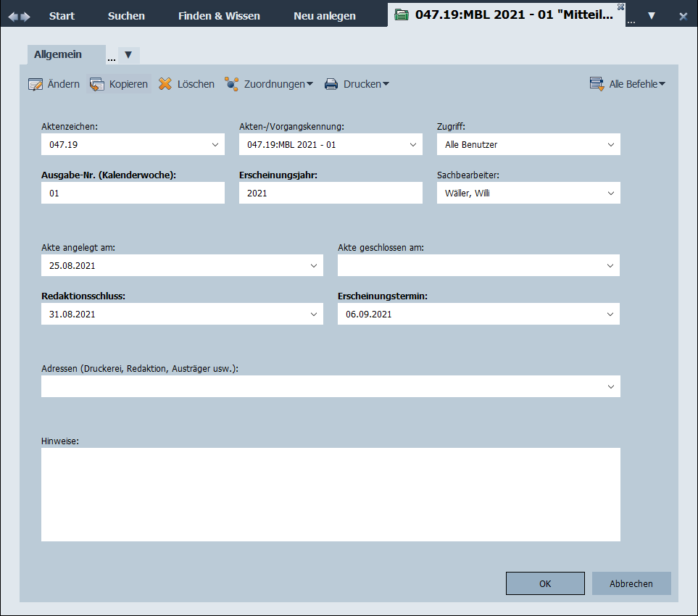The image size is (698, 616).
Task: Open the Adressen dropdown list
Action: [611, 386]
